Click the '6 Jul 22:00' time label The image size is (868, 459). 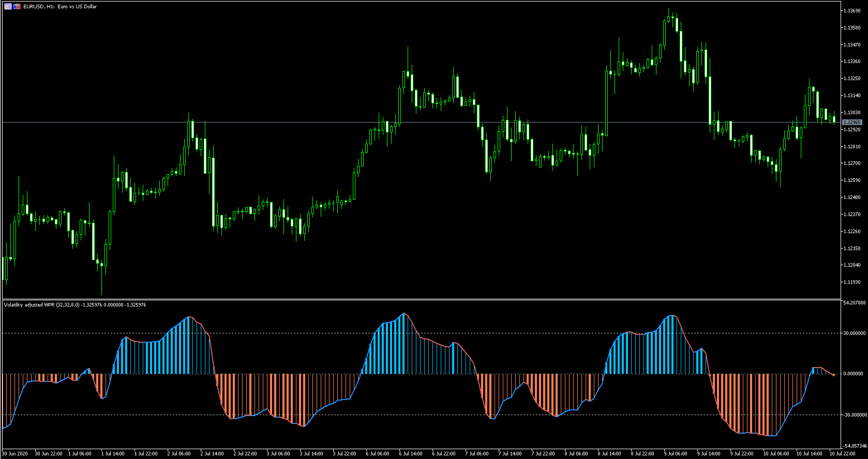pos(444,454)
